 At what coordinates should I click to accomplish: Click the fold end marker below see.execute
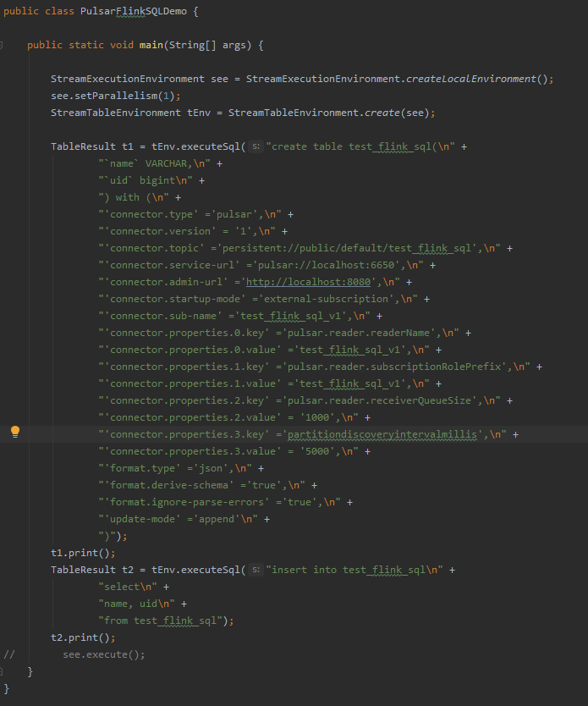pos(2,672)
